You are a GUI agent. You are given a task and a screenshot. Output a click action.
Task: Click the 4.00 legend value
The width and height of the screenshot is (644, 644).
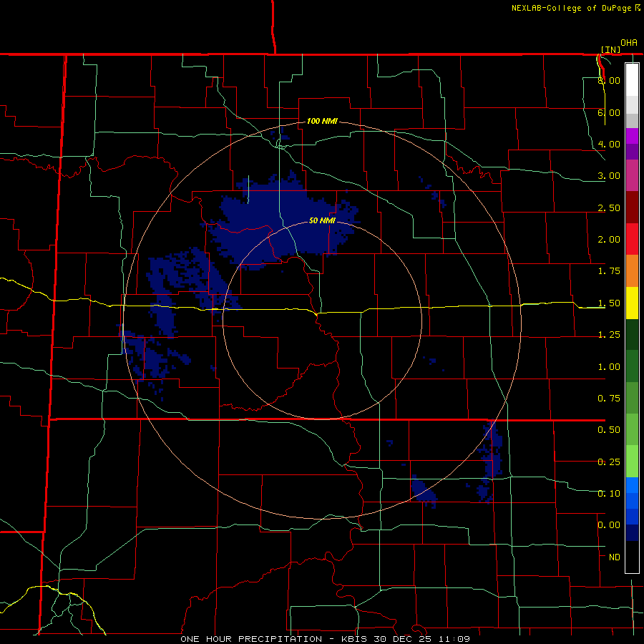(609, 144)
